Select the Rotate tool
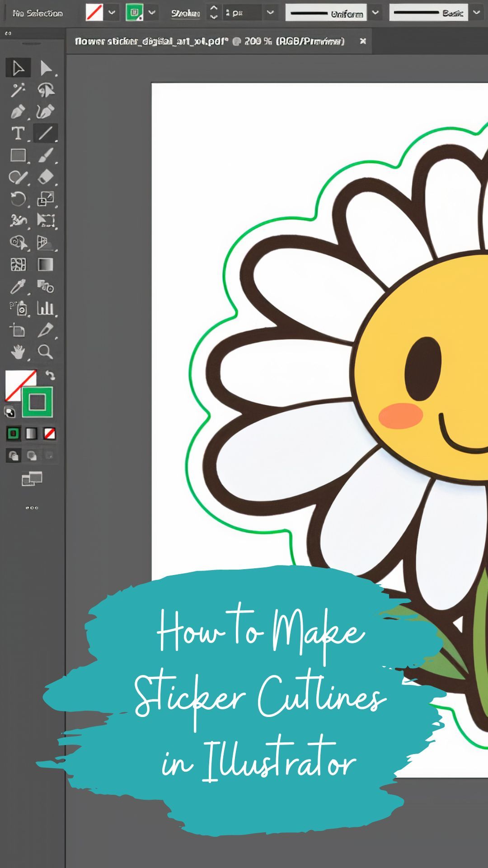488x868 pixels. [x=18, y=199]
